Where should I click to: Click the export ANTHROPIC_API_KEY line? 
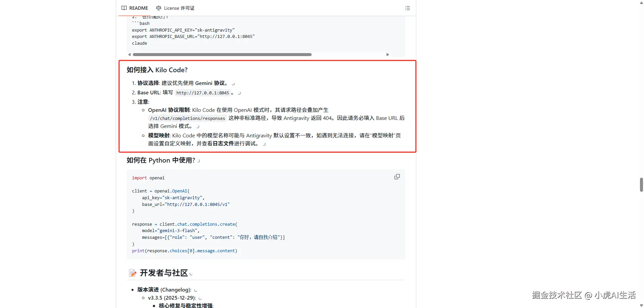pos(183,30)
